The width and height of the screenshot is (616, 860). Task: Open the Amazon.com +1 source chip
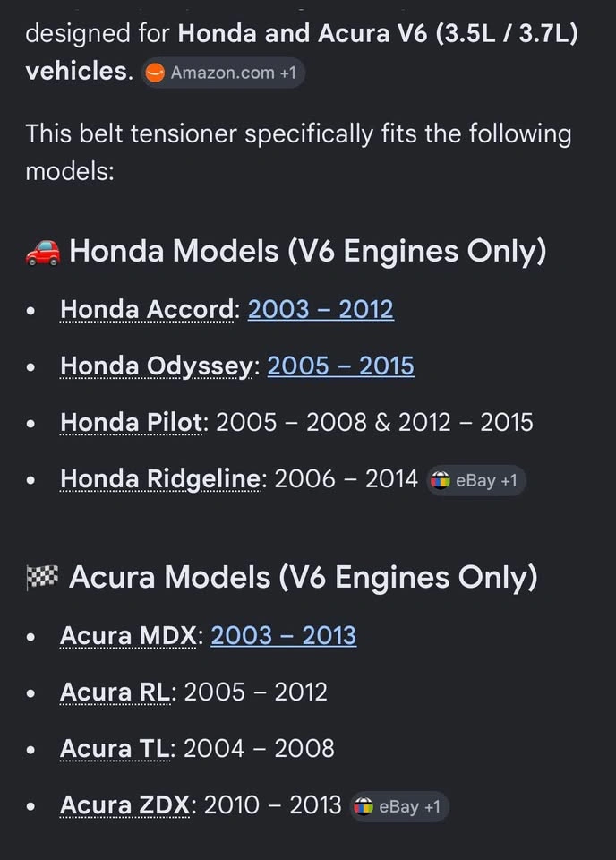pos(223,73)
